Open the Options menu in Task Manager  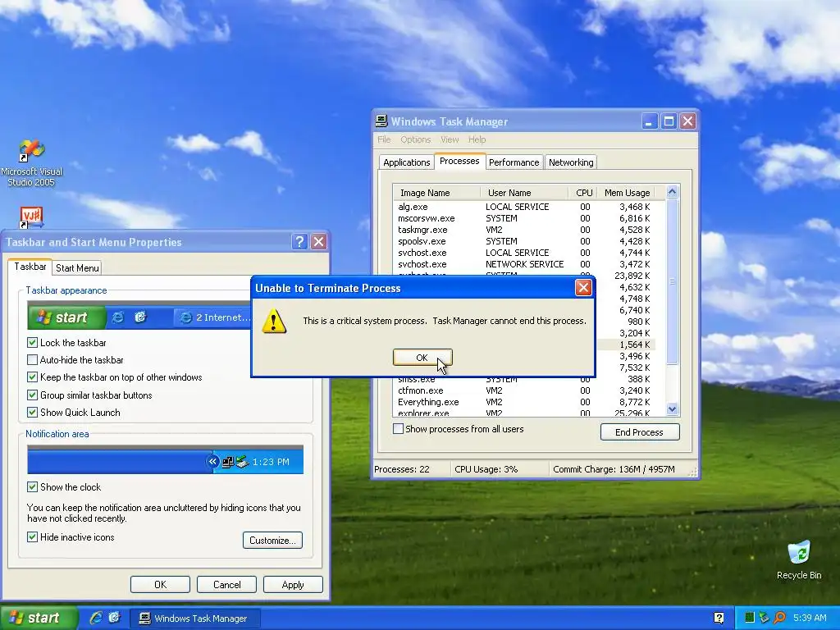[x=415, y=139]
